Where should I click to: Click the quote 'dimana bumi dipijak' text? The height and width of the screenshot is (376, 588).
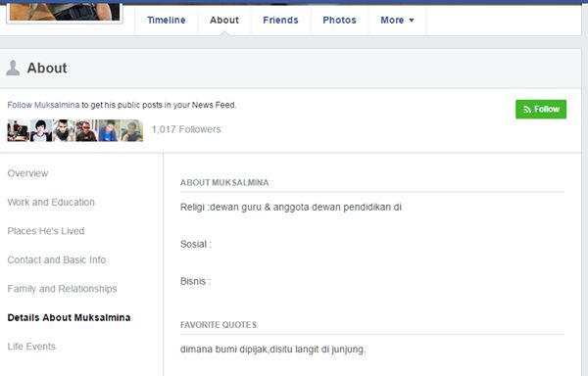point(272,350)
